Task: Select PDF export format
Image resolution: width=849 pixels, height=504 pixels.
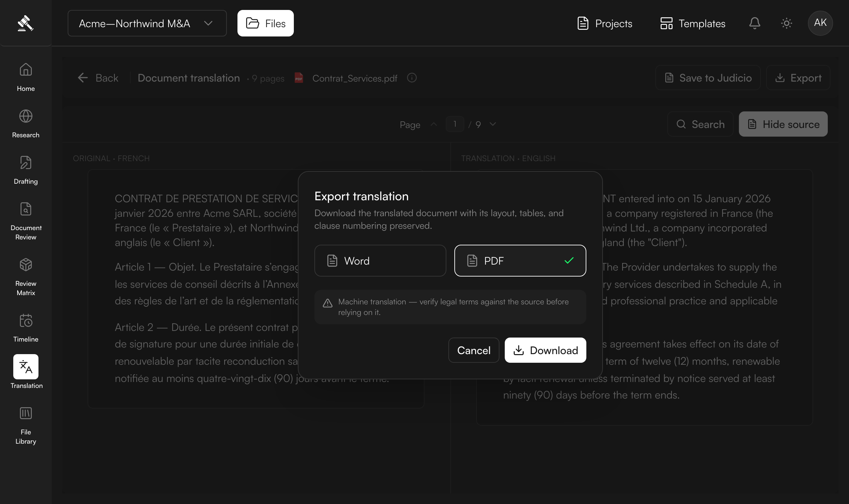Action: 520,261
